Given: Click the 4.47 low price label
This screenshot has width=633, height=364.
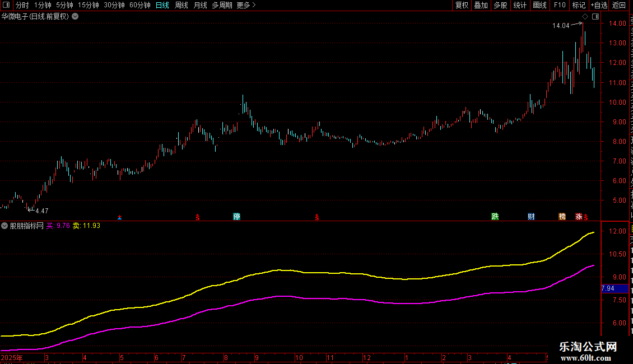Looking at the screenshot, I should click(x=42, y=211).
